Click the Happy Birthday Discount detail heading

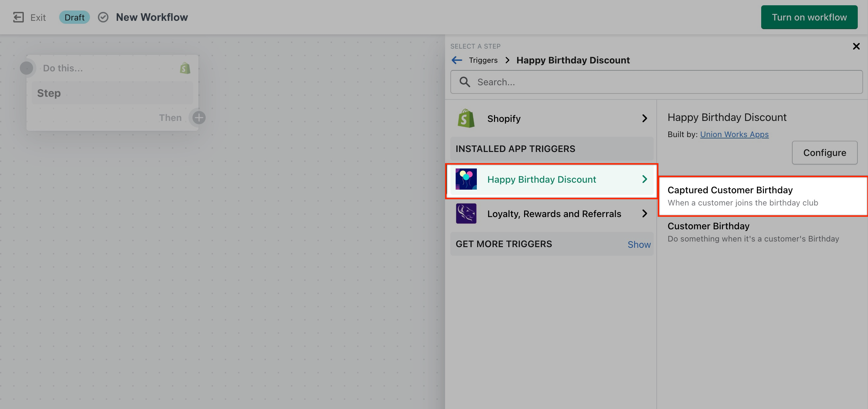click(x=726, y=117)
